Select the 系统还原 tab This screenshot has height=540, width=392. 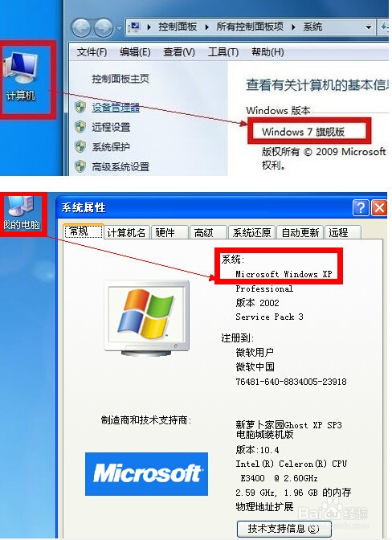pos(252,232)
